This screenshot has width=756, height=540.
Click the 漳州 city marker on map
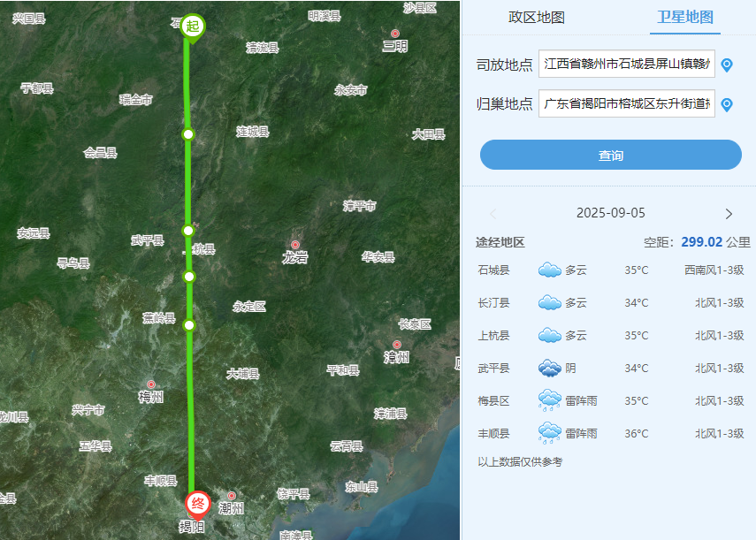[x=397, y=345]
